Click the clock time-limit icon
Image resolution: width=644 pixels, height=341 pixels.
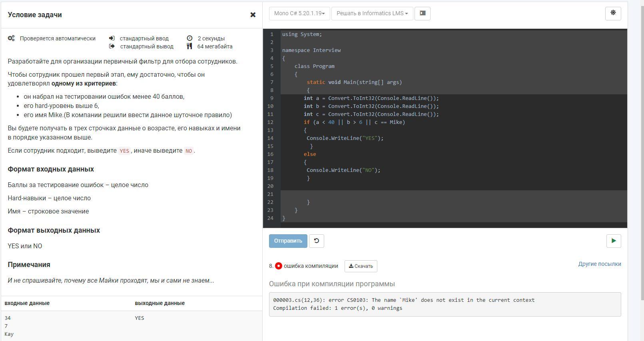pyautogui.click(x=189, y=38)
